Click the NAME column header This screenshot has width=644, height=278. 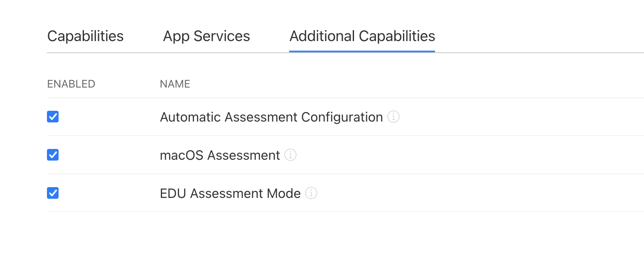tap(175, 84)
